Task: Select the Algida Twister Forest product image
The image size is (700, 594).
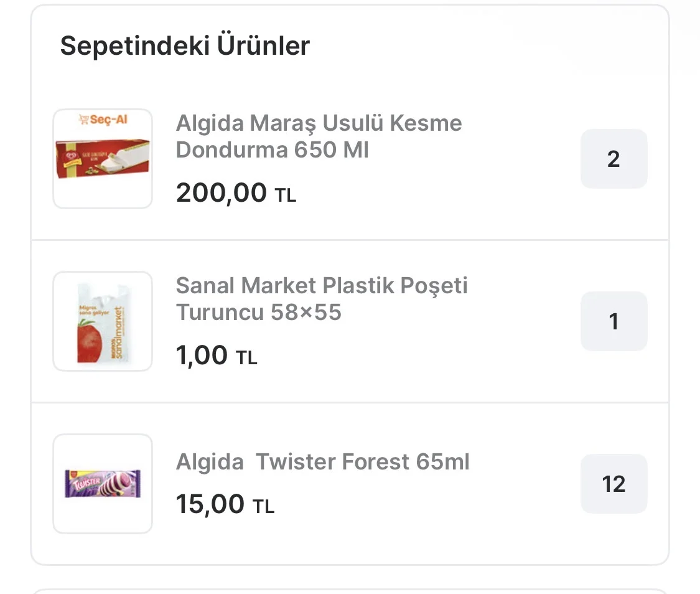Action: tap(103, 484)
